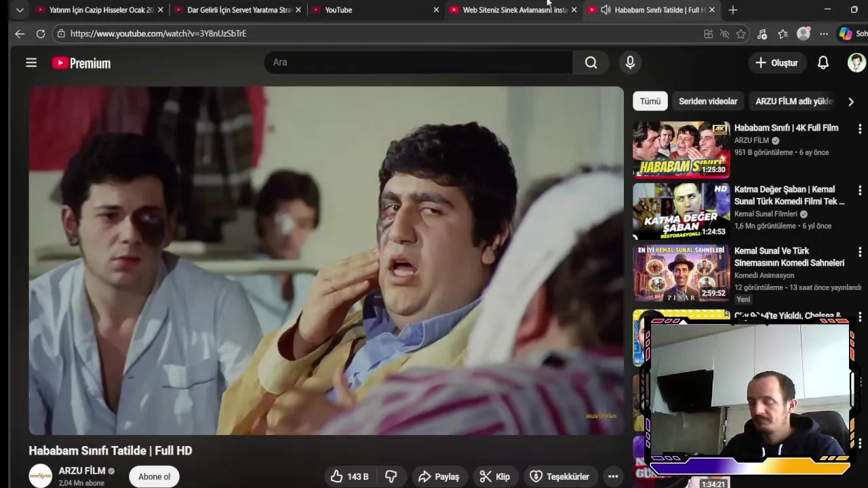View site information lock icon
This screenshot has height=488, width=868.
coord(61,33)
